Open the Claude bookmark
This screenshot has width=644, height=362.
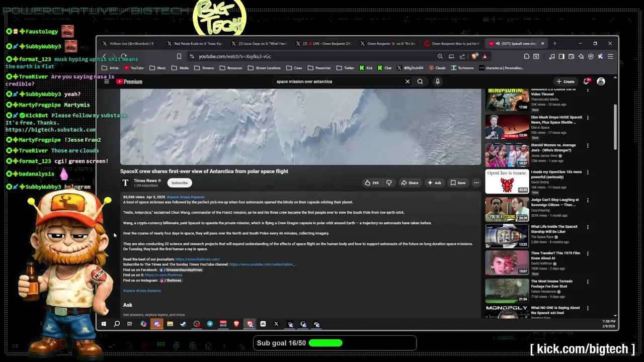click(x=437, y=68)
